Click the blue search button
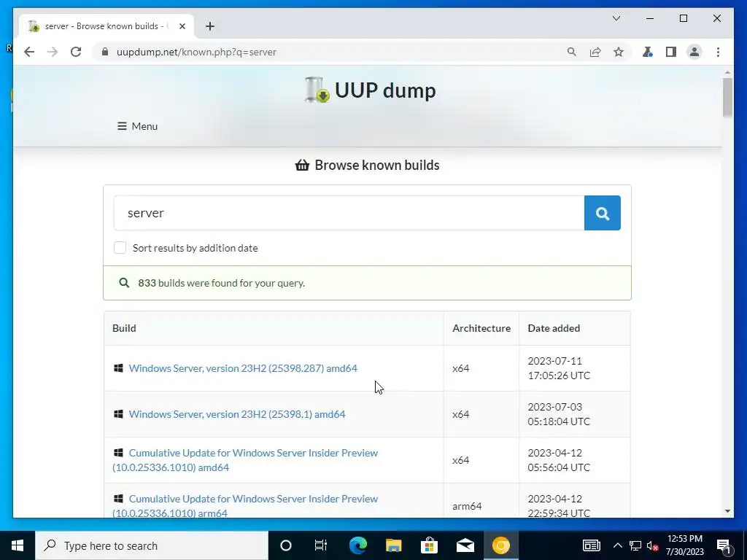 [602, 213]
